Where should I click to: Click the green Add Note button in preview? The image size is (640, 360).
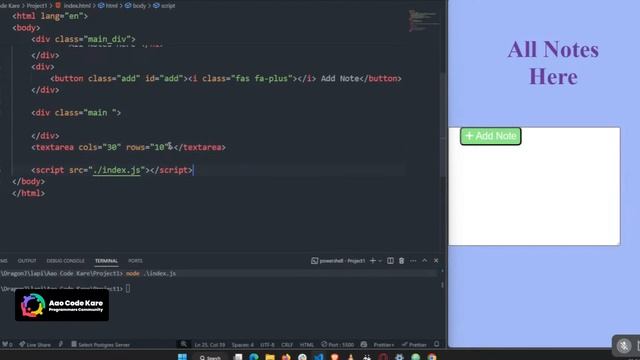click(491, 136)
